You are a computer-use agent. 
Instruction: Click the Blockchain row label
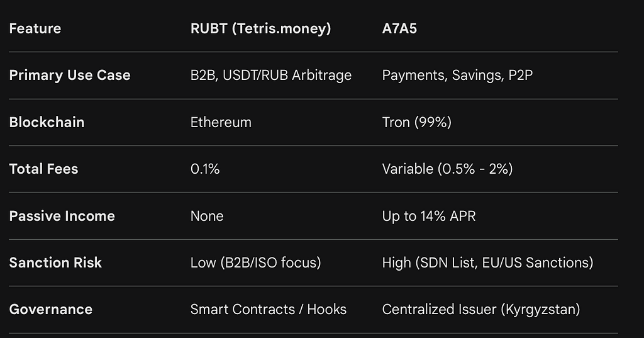47,122
